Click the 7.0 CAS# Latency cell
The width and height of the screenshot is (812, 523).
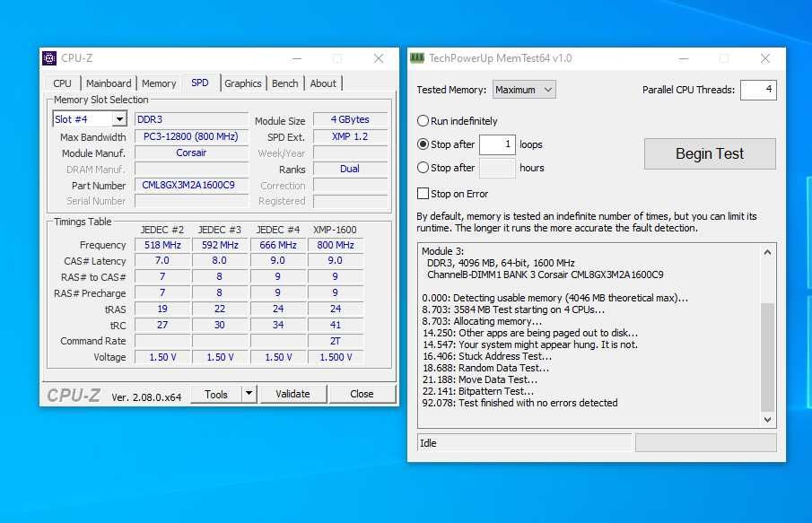tap(162, 260)
